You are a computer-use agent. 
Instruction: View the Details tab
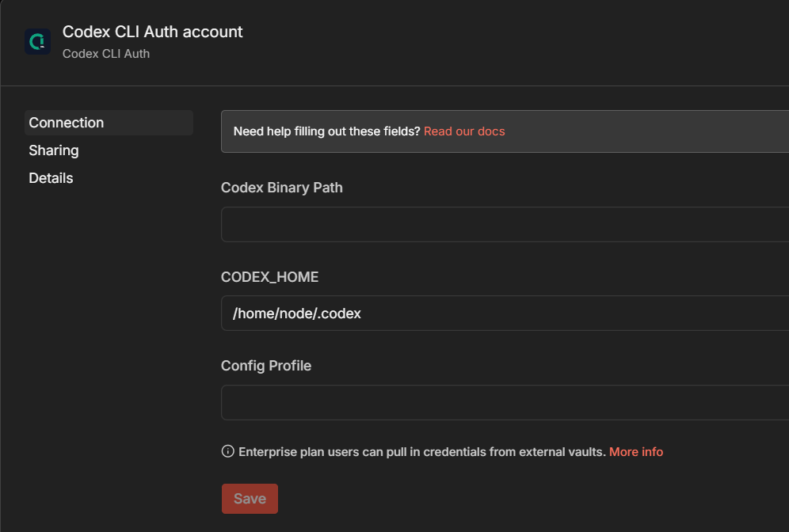[x=50, y=177]
